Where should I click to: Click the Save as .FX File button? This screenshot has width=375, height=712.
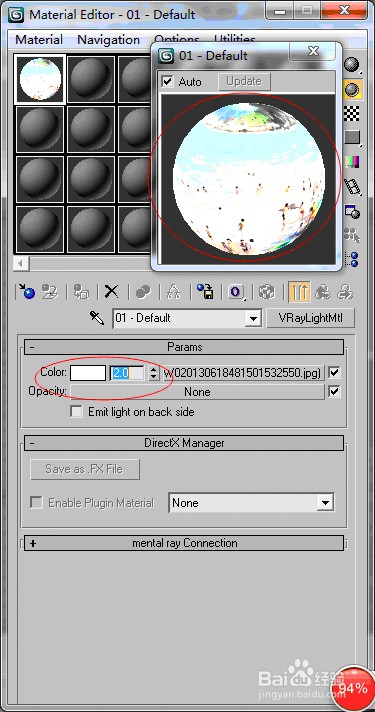pos(84,469)
